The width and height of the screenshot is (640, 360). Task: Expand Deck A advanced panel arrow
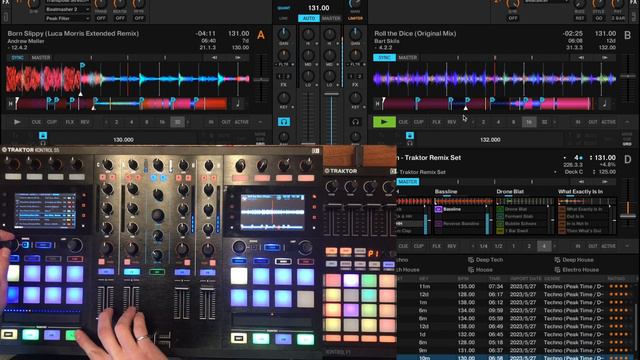coord(260,122)
